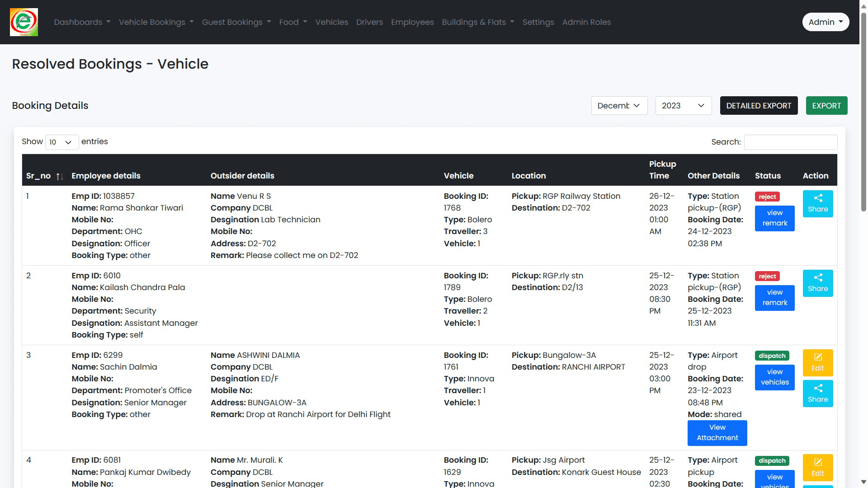868x488 pixels.
Task: Click the green EXPORT button
Action: click(826, 105)
